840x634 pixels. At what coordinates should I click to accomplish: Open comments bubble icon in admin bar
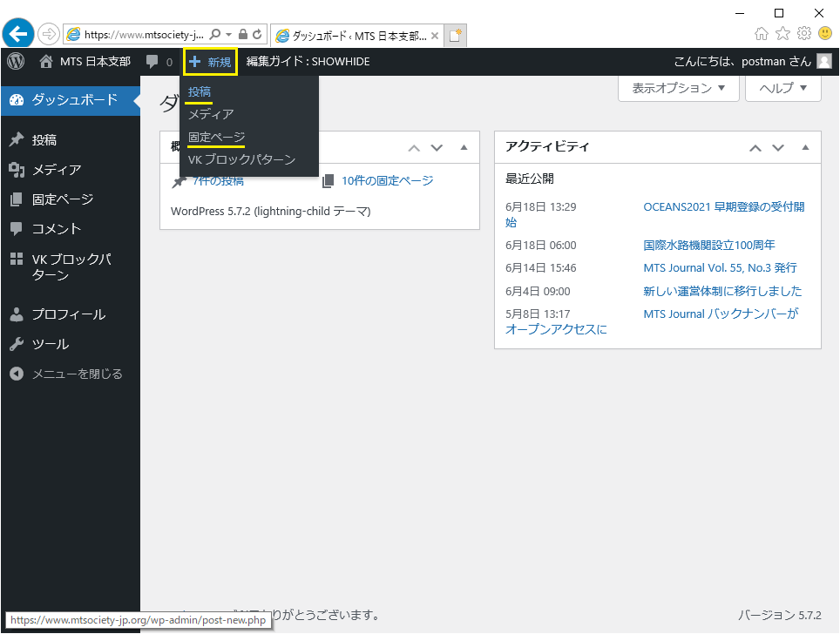153,62
